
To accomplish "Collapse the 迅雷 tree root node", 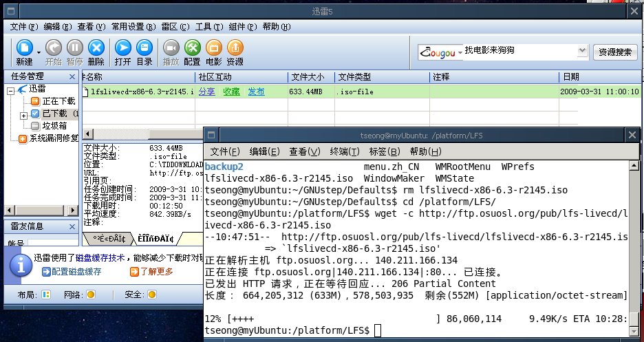I will (x=11, y=91).
